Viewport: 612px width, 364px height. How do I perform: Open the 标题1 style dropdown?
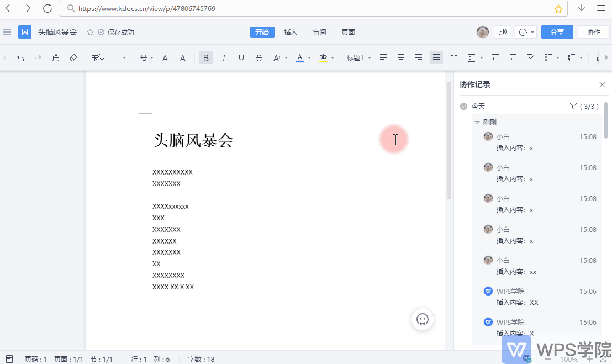[358, 58]
